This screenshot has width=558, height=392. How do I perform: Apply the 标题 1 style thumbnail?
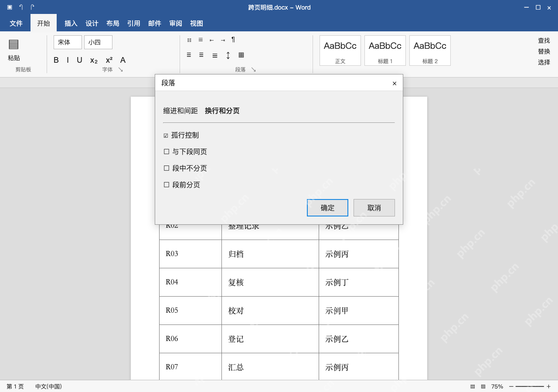click(385, 51)
